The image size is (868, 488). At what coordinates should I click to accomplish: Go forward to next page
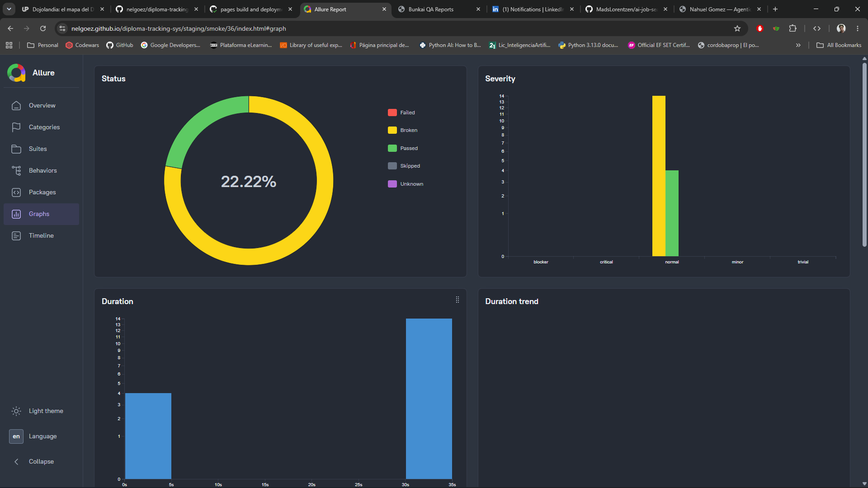[x=27, y=28]
